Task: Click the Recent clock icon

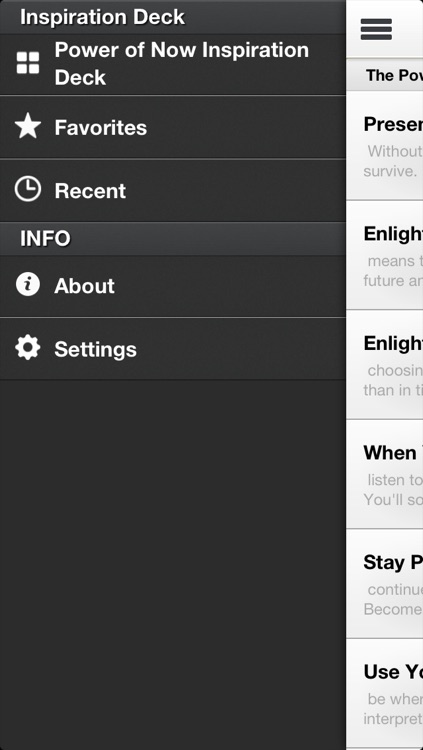Action: point(28,189)
